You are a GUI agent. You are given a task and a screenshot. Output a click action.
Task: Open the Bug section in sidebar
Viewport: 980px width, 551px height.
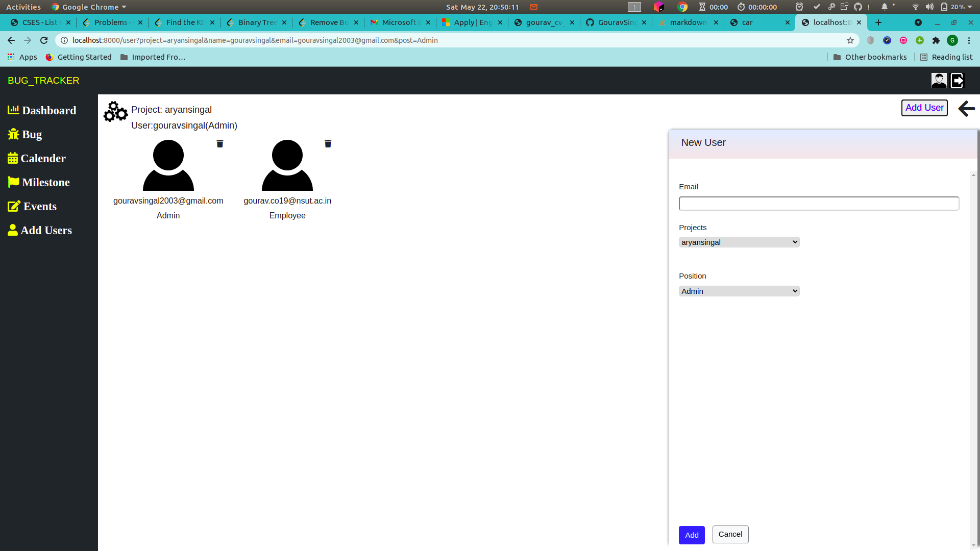coord(24,134)
